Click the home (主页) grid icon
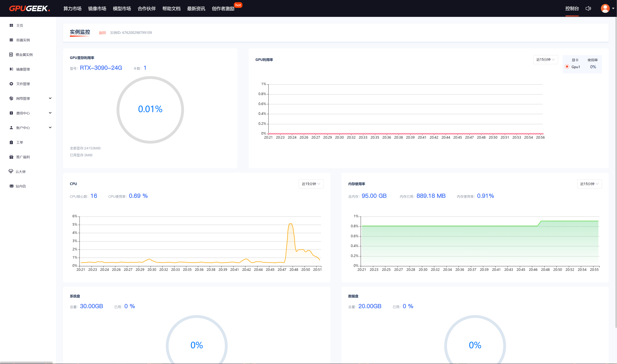This screenshot has width=617, height=364. pyautogui.click(x=11, y=25)
